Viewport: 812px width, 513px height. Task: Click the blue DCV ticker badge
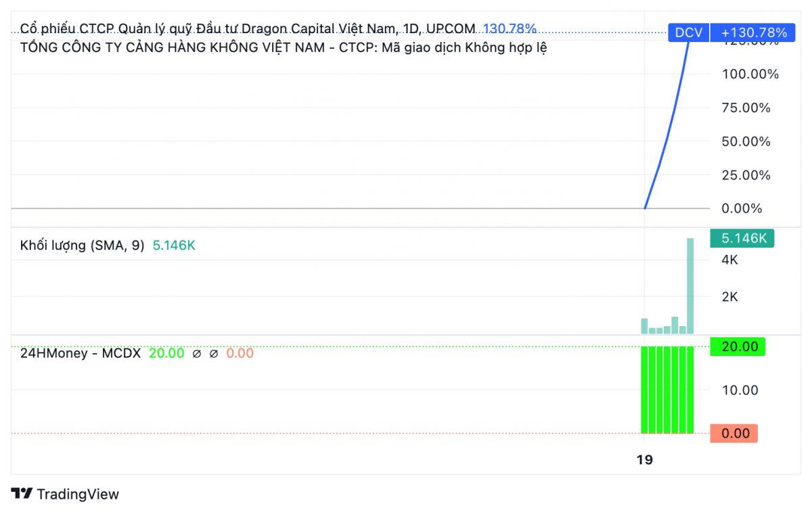tap(688, 31)
